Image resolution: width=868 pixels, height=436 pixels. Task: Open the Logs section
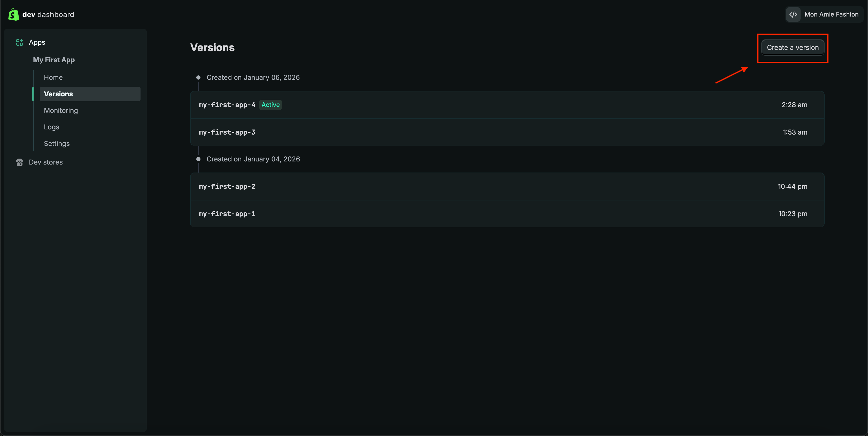[x=52, y=127]
